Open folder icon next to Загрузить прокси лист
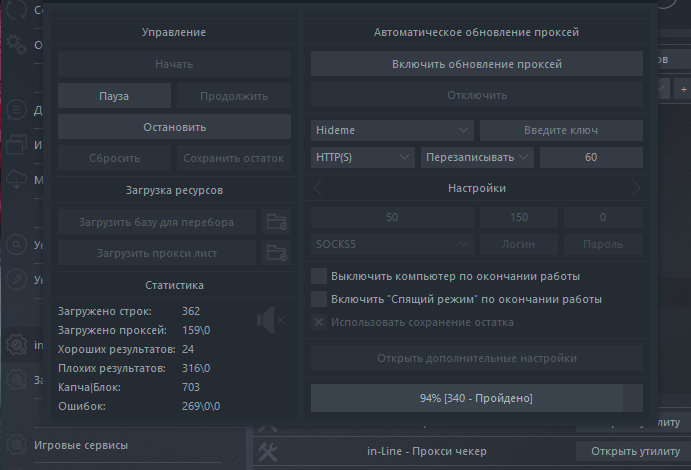Viewport: 691px width, 470px height. pyautogui.click(x=276, y=253)
